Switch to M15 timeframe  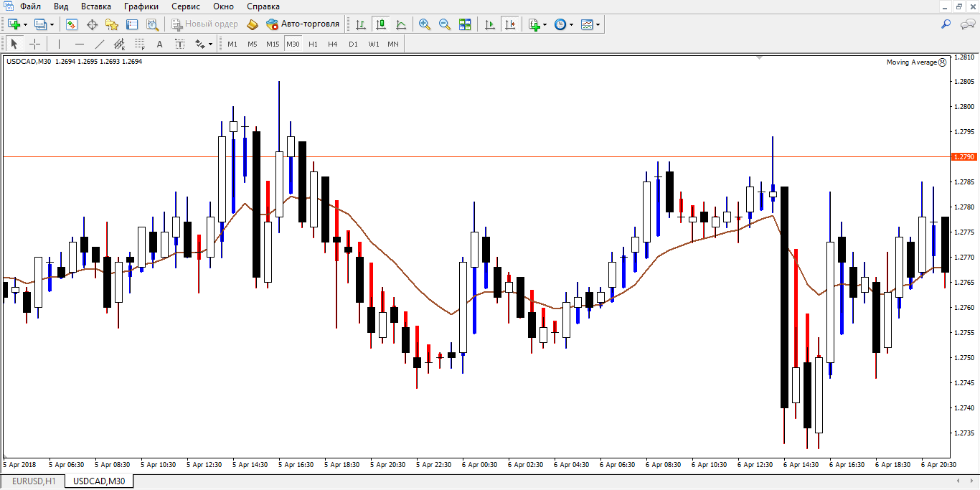click(x=273, y=44)
